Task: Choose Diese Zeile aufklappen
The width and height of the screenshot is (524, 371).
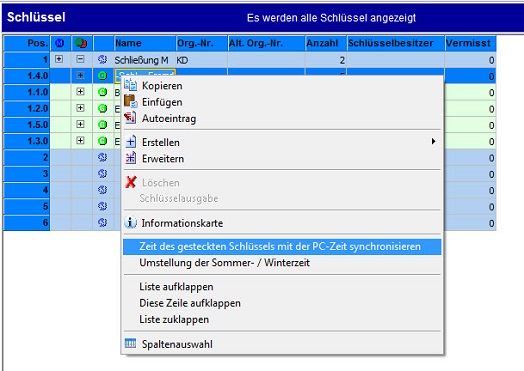Action: 190,303
